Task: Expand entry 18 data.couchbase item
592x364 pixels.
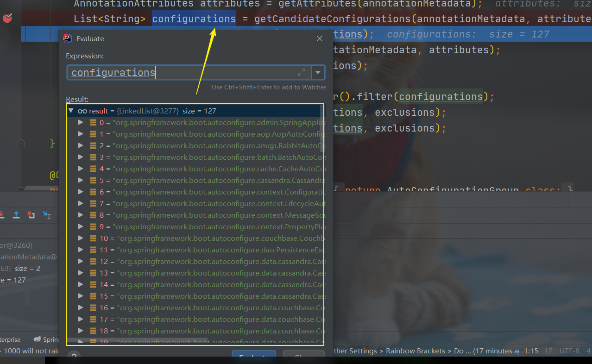Action: 81,331
